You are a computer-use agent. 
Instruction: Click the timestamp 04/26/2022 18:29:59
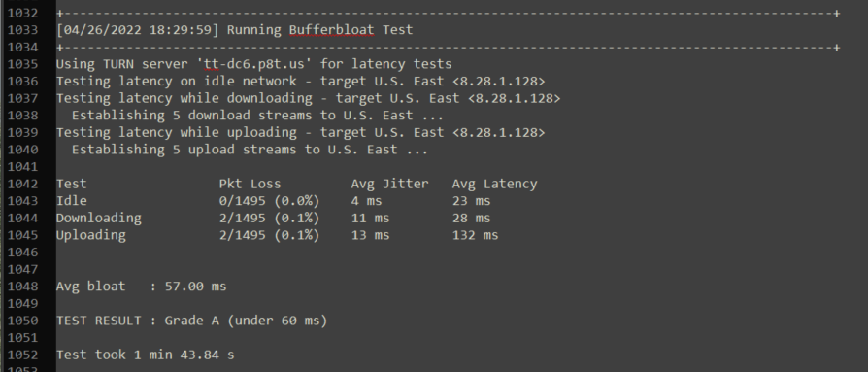point(138,30)
